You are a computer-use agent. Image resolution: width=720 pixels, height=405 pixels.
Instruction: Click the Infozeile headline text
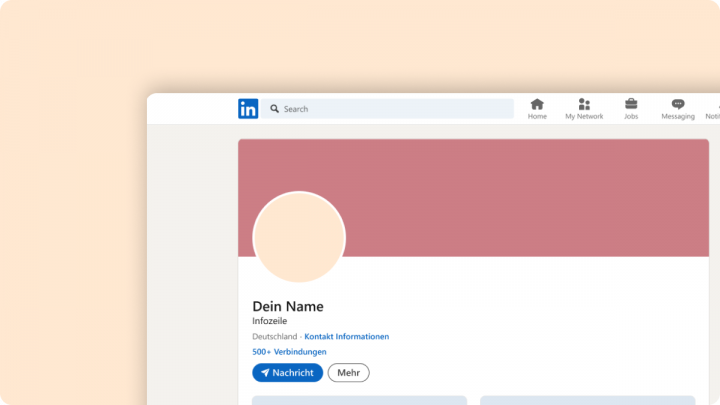270,321
